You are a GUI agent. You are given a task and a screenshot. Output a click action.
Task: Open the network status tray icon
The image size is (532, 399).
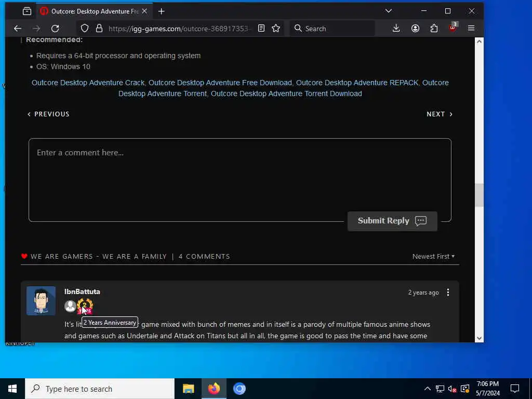click(x=440, y=389)
